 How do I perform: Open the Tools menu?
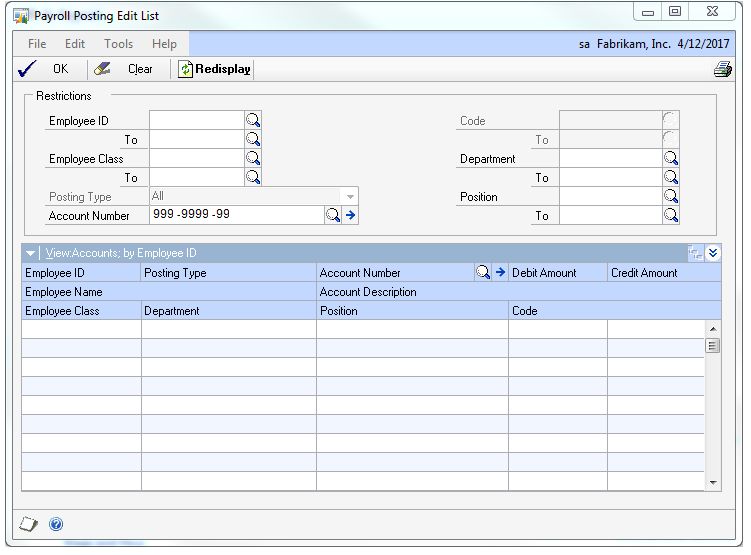click(x=118, y=44)
